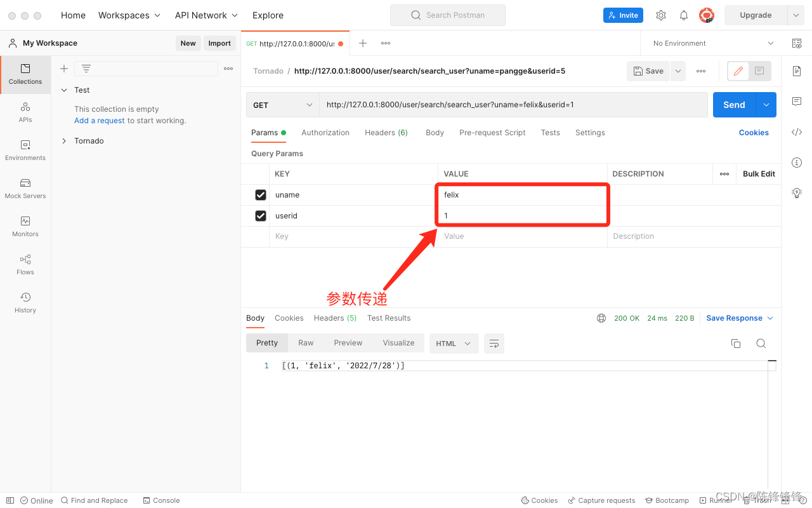Click the Import button
This screenshot has width=812, height=508.
point(219,43)
